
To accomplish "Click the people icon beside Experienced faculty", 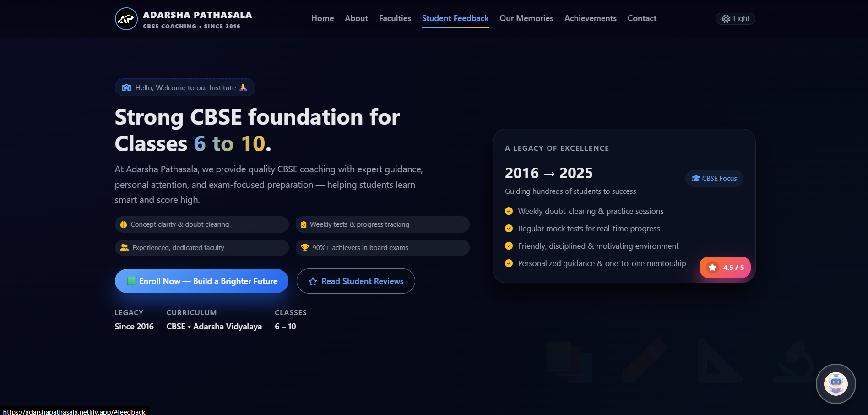I will click(x=124, y=247).
